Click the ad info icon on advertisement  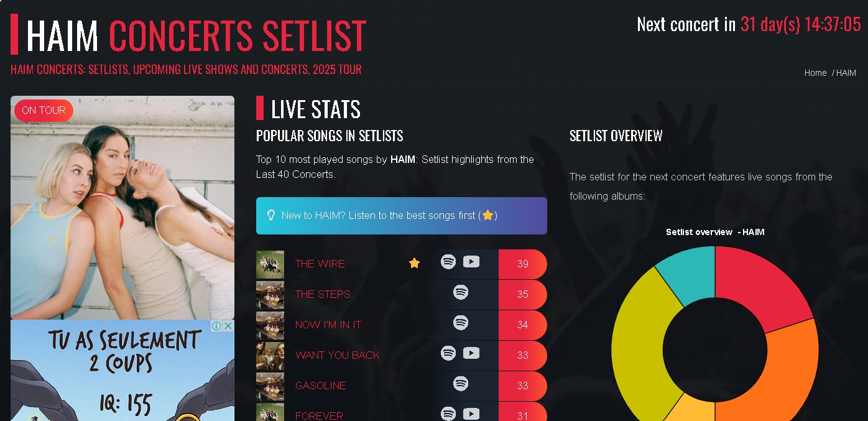[217, 326]
